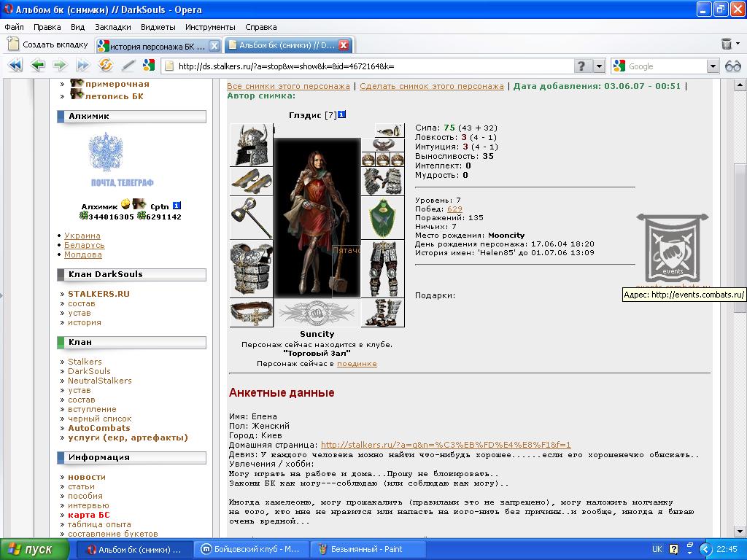747x560 pixels.
Task: Close the Альбом бк (снимки) tab
Action: [x=344, y=45]
